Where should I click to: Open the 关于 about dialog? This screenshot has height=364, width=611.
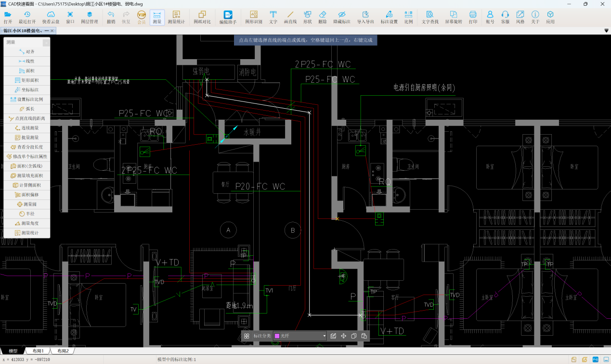click(x=535, y=17)
